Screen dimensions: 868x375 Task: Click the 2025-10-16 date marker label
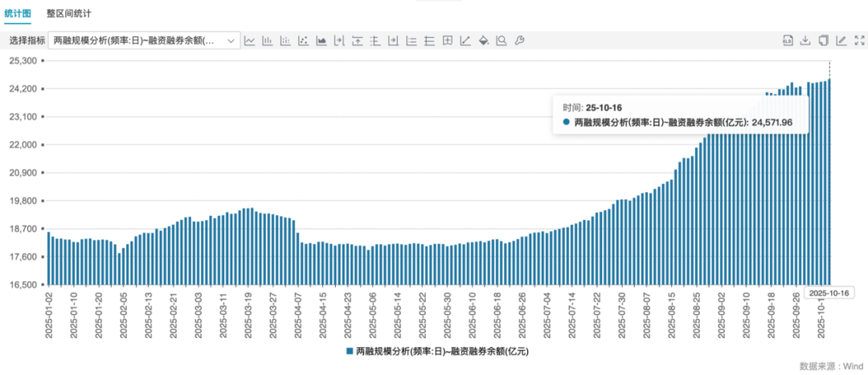pos(829,293)
